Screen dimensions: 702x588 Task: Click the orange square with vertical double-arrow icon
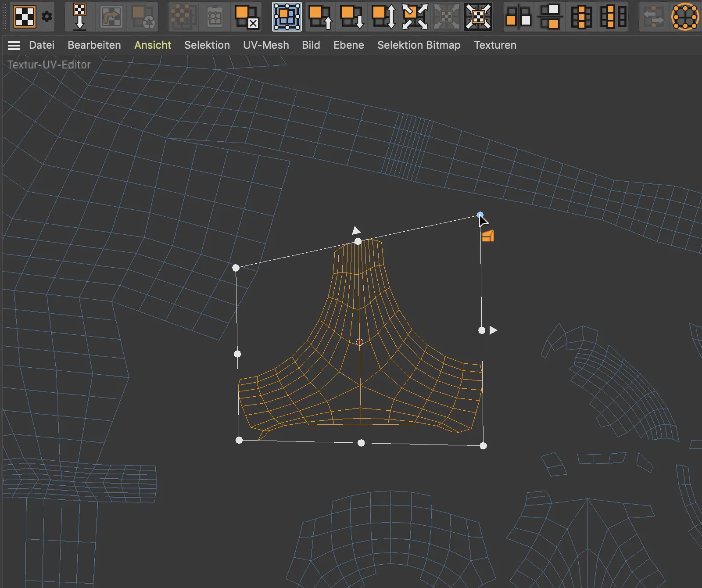[x=383, y=17]
